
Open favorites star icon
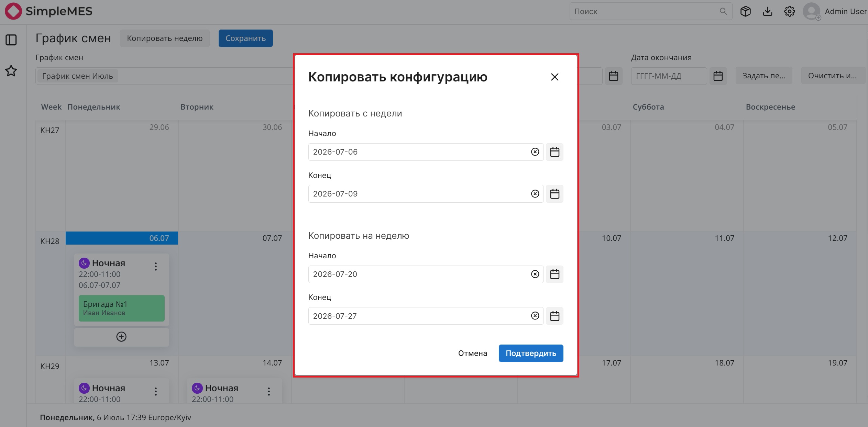pyautogui.click(x=11, y=71)
